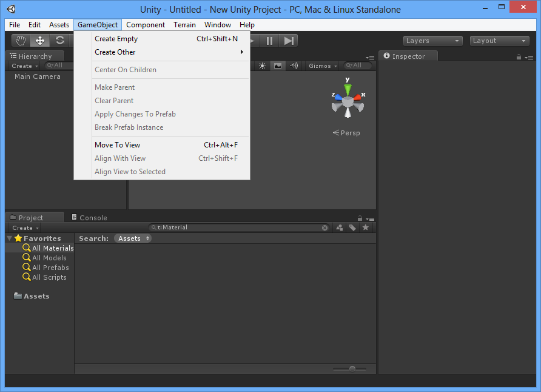541x392 pixels.
Task: Click the green Y axis gizmo cone
Action: pos(348,90)
